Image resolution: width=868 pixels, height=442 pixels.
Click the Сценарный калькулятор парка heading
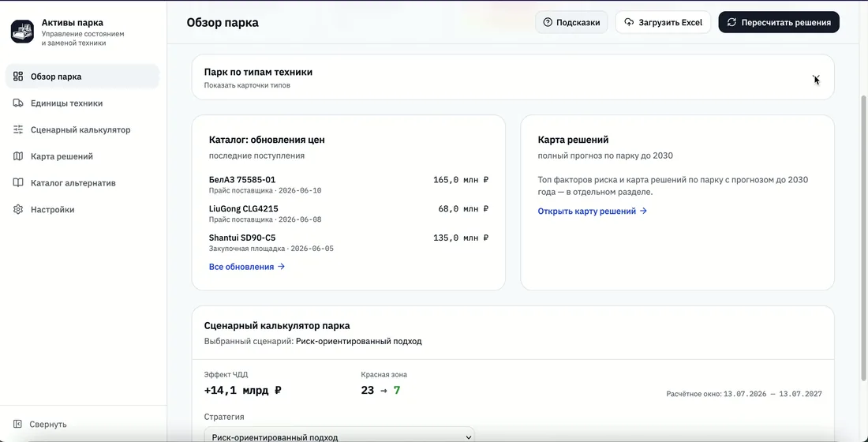277,326
